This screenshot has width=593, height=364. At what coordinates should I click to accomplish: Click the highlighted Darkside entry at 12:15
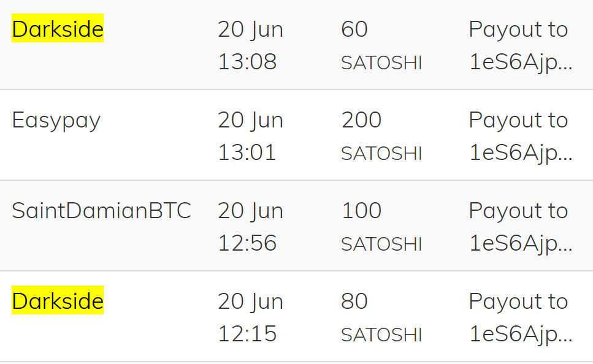58,301
